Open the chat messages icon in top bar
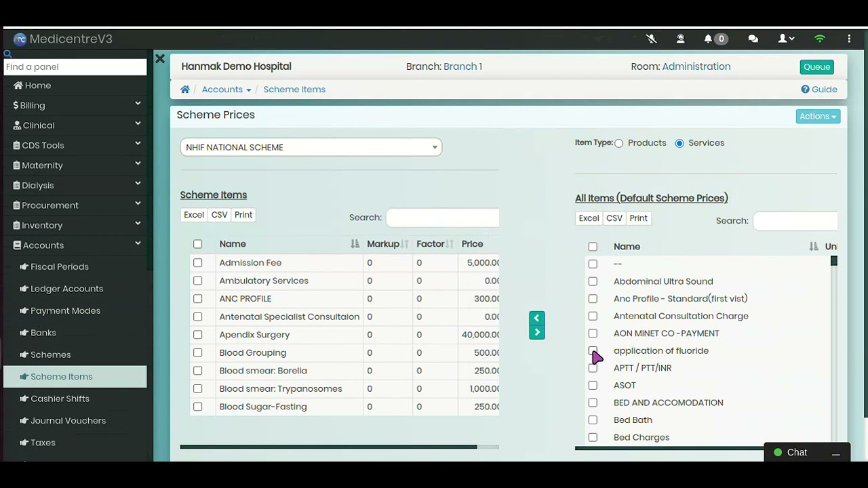 pyautogui.click(x=753, y=39)
